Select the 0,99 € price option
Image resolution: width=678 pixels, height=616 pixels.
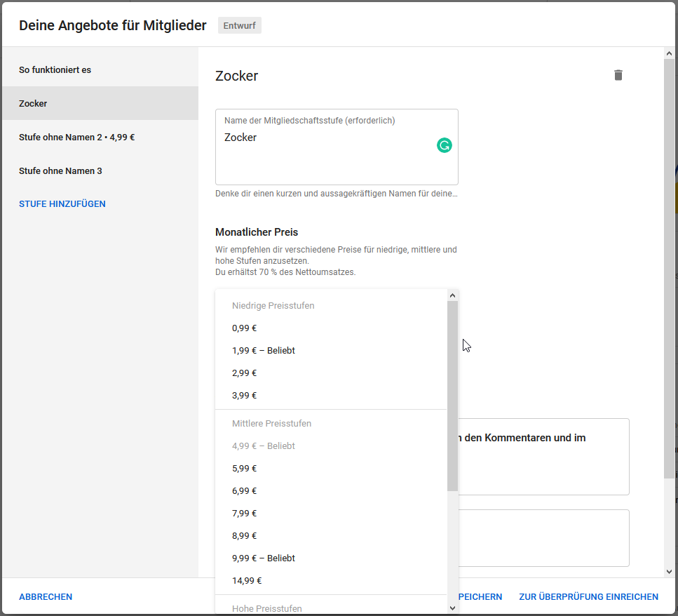tap(245, 328)
